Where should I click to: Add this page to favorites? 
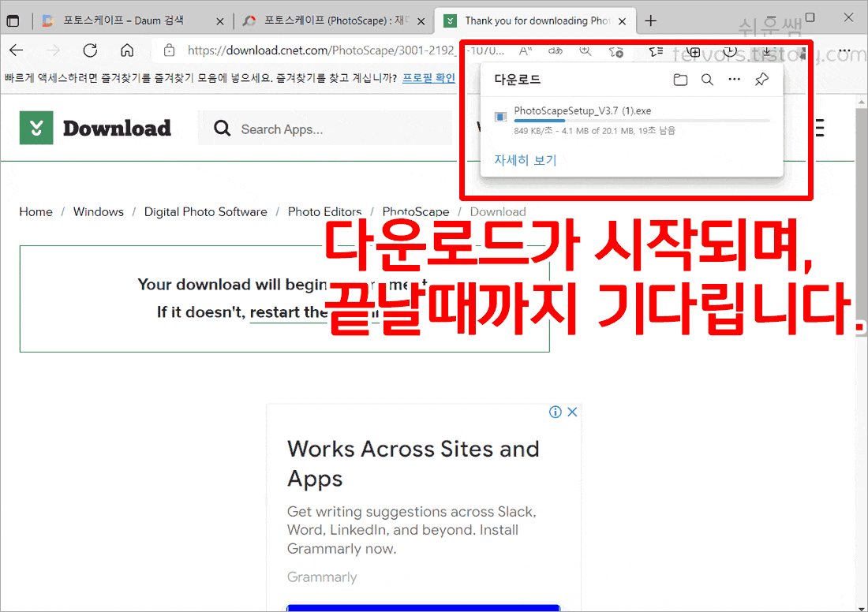[615, 52]
